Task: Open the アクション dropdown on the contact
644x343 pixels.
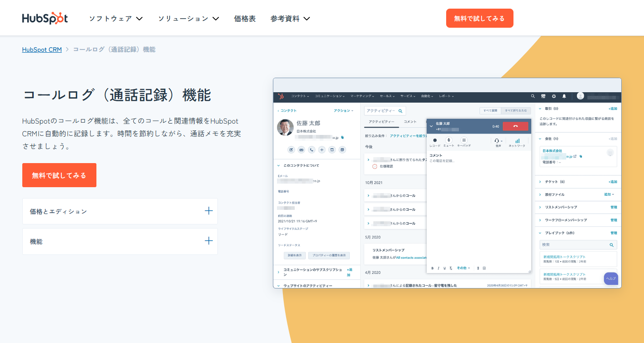Action: [343, 111]
